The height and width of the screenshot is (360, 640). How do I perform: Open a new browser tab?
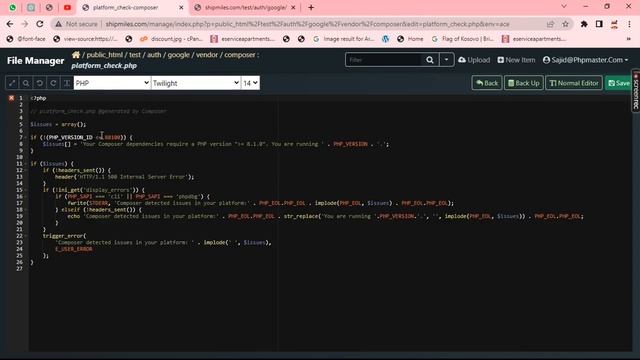coord(311,7)
